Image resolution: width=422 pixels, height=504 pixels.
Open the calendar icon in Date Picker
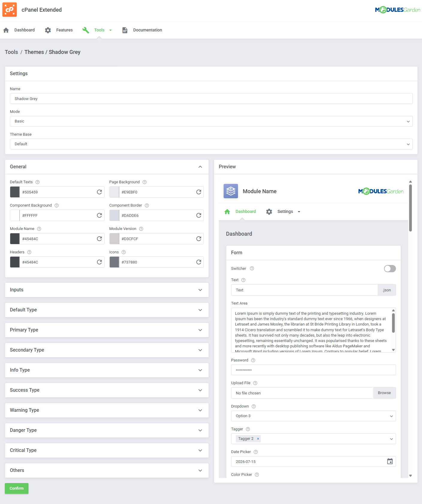[x=390, y=461]
